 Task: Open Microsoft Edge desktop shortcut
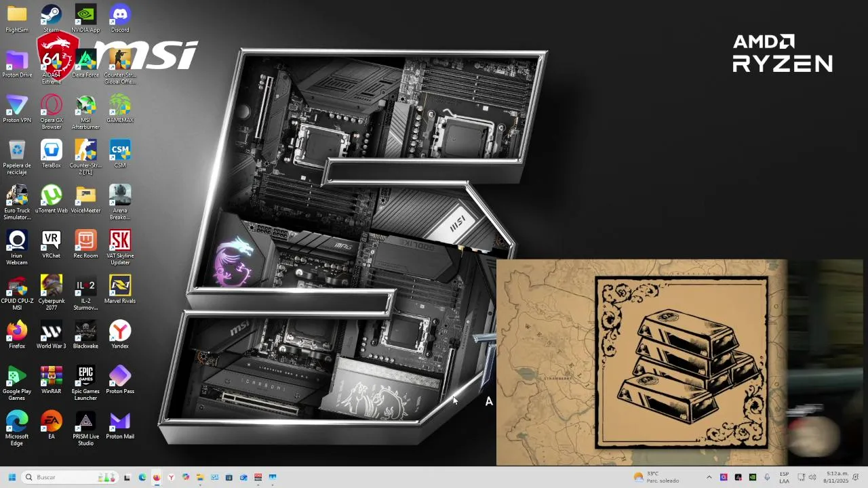(17, 428)
